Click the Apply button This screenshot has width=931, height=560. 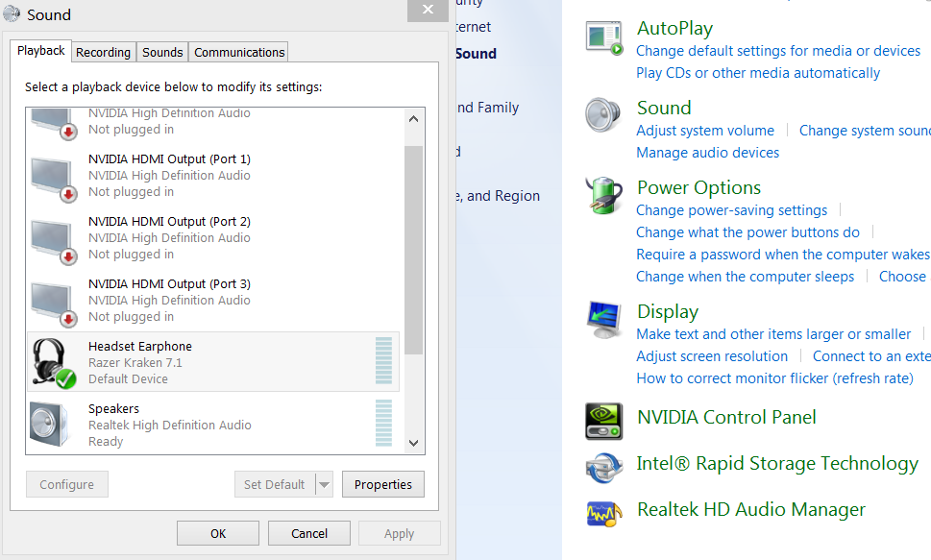[400, 533]
